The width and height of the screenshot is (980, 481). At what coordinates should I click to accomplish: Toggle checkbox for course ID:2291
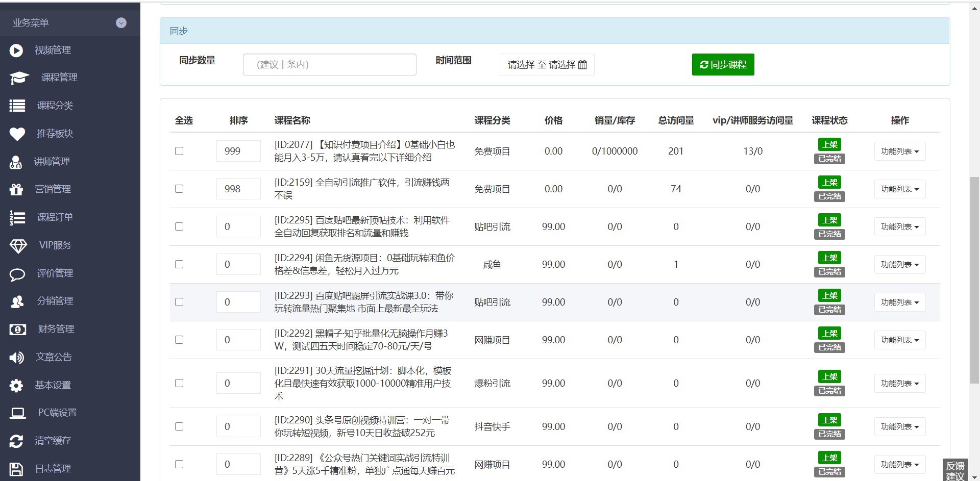(x=179, y=383)
